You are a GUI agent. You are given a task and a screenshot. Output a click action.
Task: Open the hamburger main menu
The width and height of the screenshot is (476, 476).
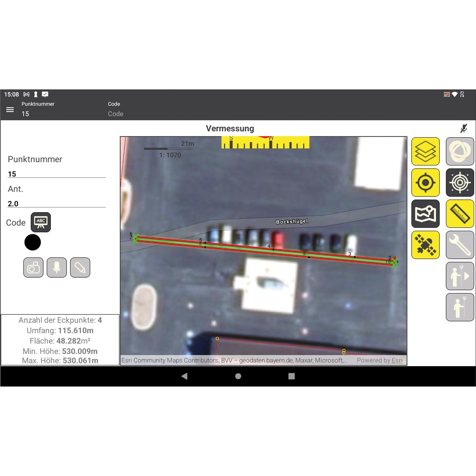pos(10,109)
